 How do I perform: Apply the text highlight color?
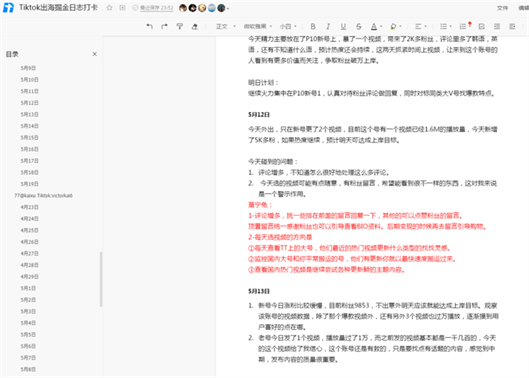tap(393, 26)
